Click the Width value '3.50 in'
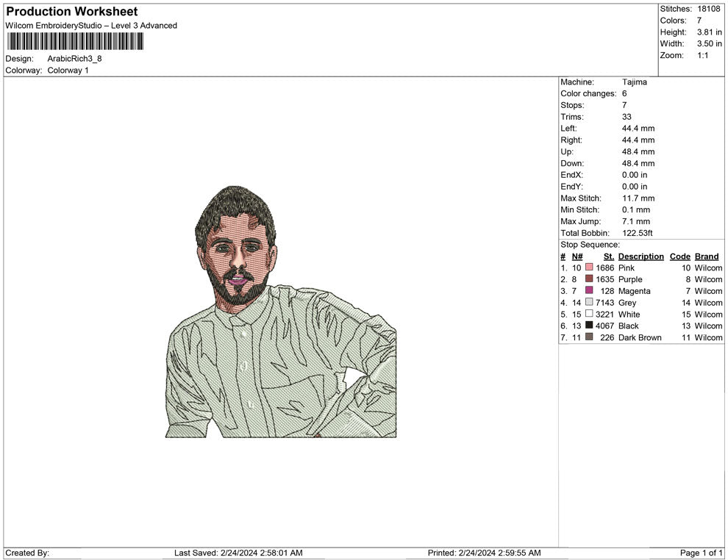This screenshot has width=728, height=560. [709, 43]
